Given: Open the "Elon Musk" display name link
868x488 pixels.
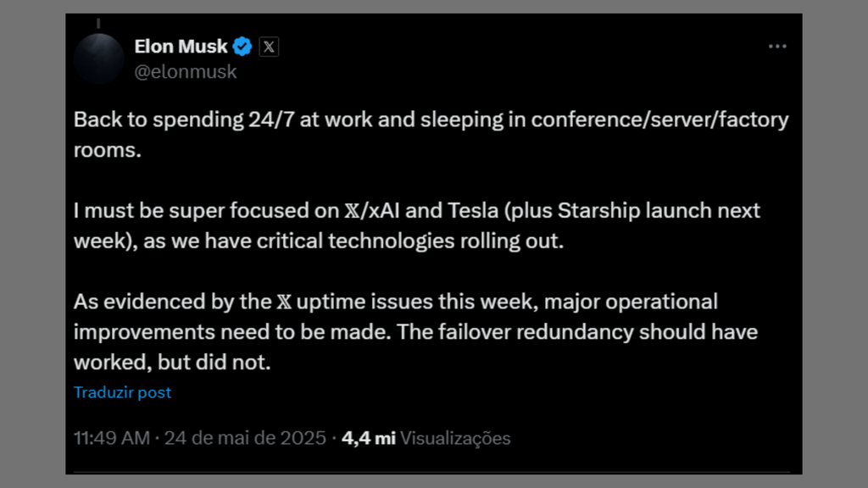Looking at the screenshot, I should click(x=181, y=47).
